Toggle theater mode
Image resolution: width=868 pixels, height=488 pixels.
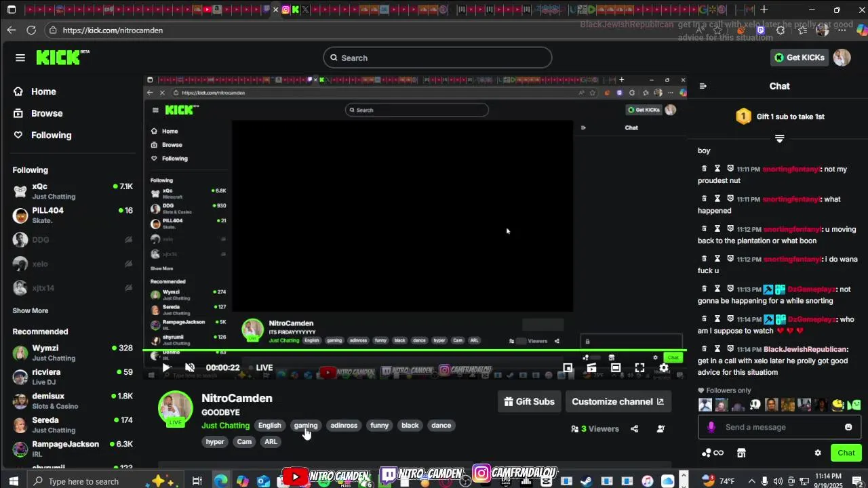click(616, 367)
